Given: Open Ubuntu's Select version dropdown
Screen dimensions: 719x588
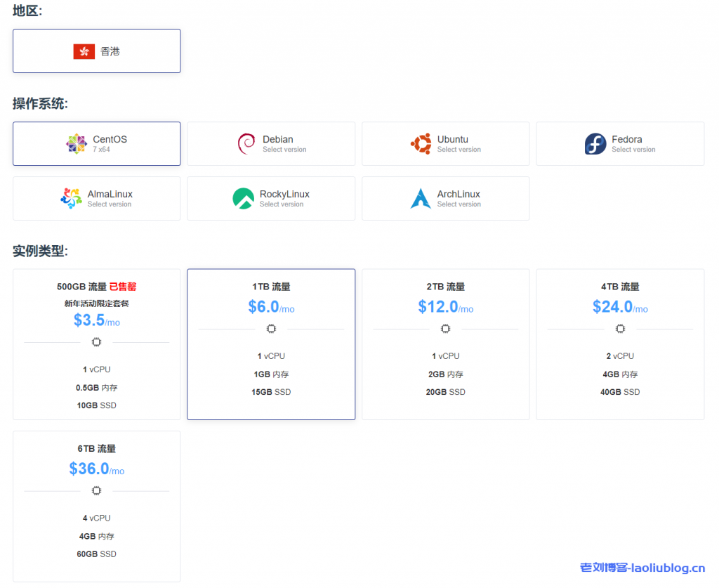Looking at the screenshot, I should point(459,150).
